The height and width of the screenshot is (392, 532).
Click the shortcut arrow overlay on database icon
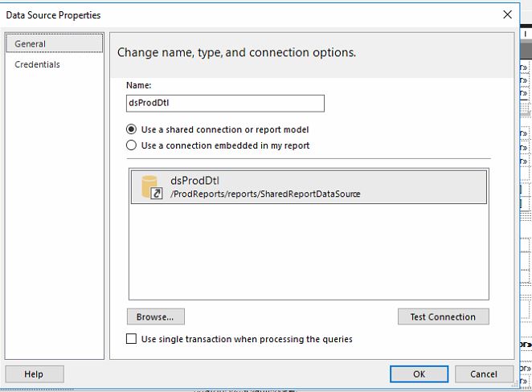pos(158,194)
